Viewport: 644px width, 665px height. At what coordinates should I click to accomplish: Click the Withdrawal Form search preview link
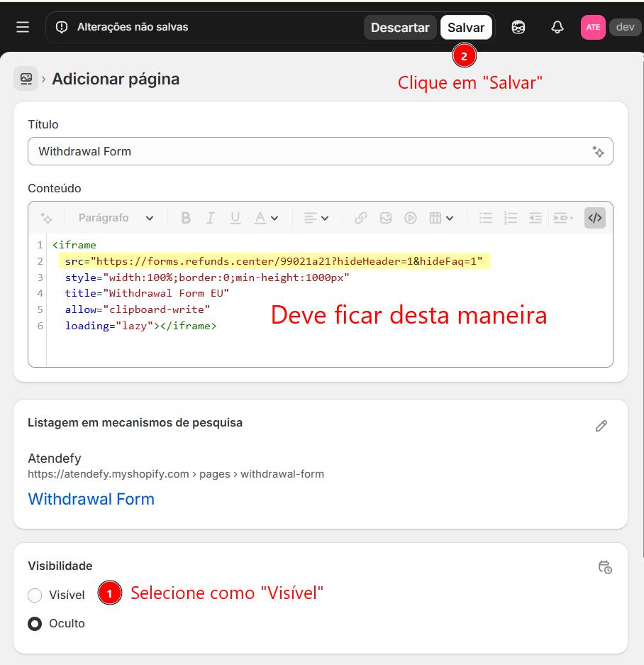tap(91, 499)
